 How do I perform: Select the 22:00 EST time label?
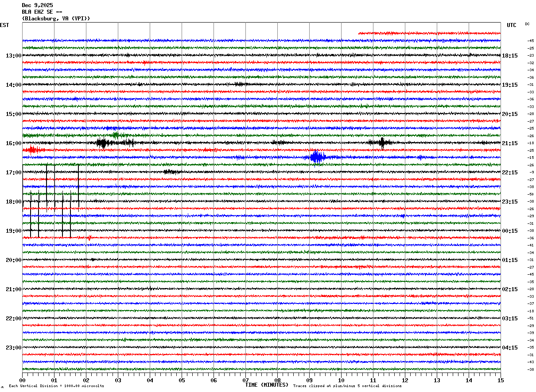coord(14,318)
